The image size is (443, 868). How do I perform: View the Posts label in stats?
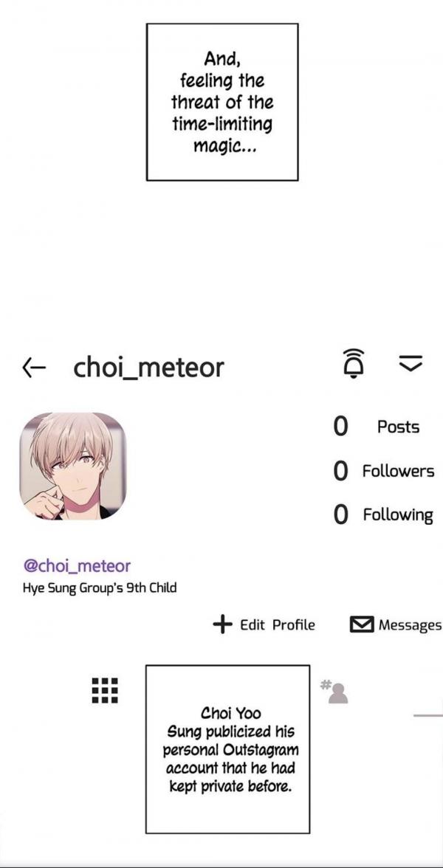[x=398, y=427]
